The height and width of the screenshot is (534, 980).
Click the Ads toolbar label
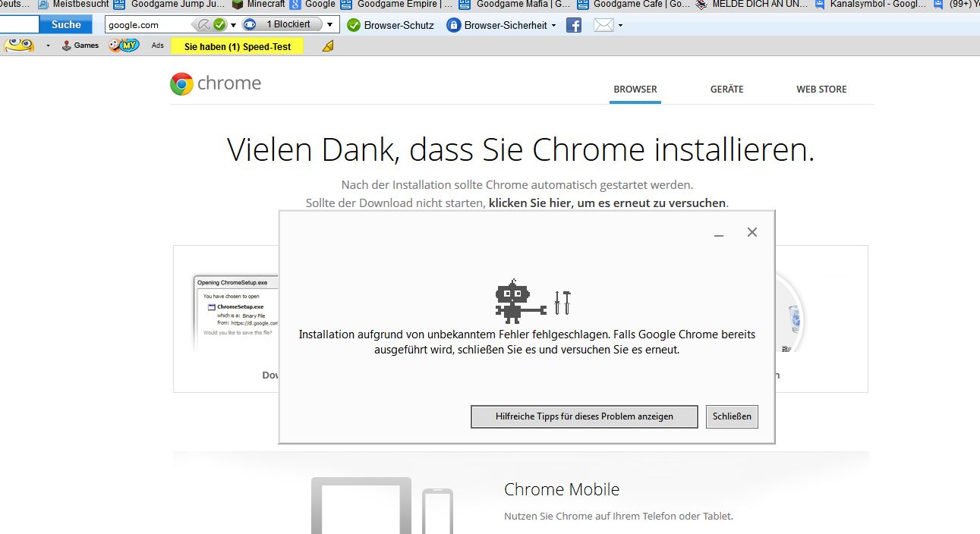158,46
